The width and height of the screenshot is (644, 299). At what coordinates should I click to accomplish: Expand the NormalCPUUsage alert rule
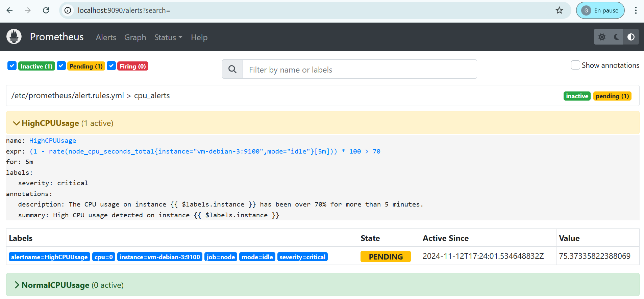[323, 285]
